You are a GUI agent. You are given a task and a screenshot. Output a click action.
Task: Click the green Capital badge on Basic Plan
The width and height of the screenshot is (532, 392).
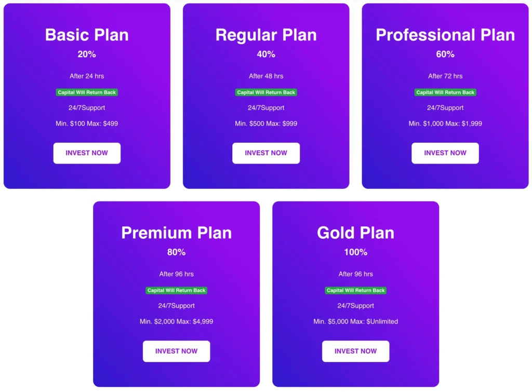87,92
